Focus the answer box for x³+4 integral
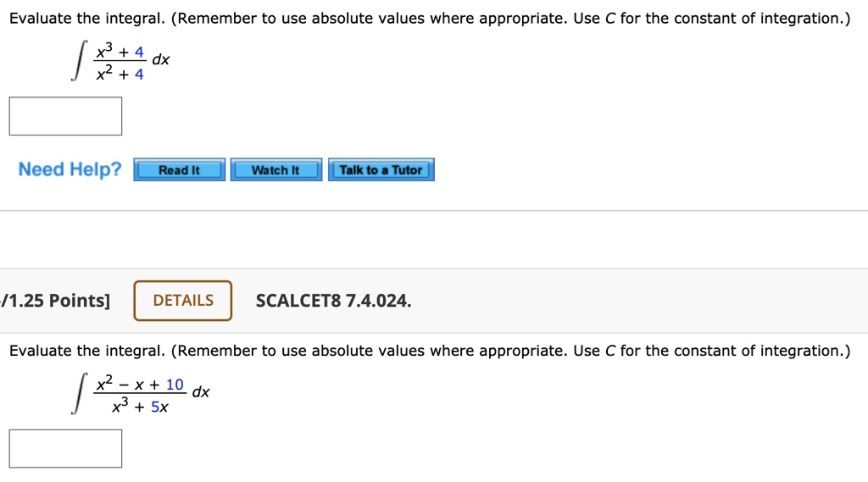This screenshot has height=482, width=868. pyautogui.click(x=65, y=116)
